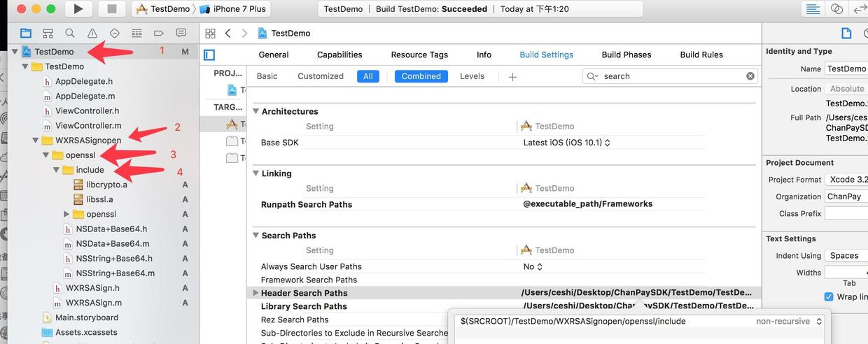Select the libssl.a library file
The height and width of the screenshot is (344, 868).
(x=99, y=199)
